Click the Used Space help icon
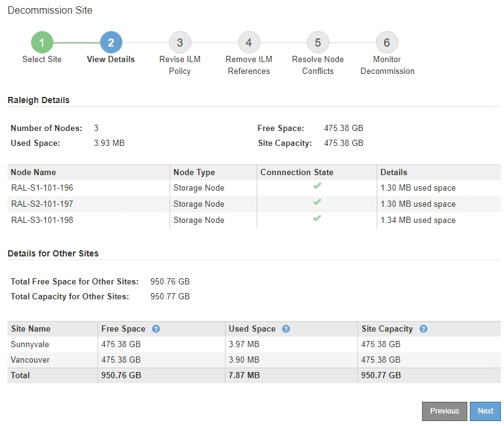 click(286, 329)
